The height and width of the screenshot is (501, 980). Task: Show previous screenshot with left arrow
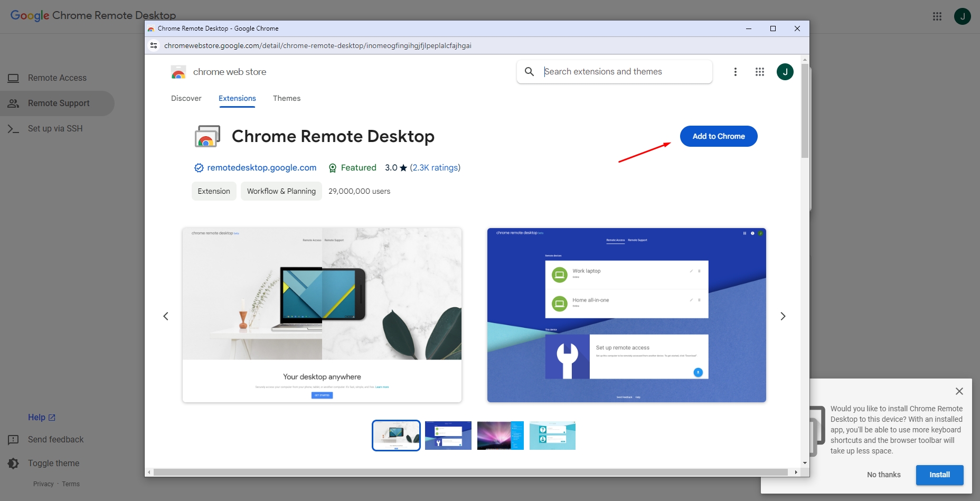click(x=166, y=316)
